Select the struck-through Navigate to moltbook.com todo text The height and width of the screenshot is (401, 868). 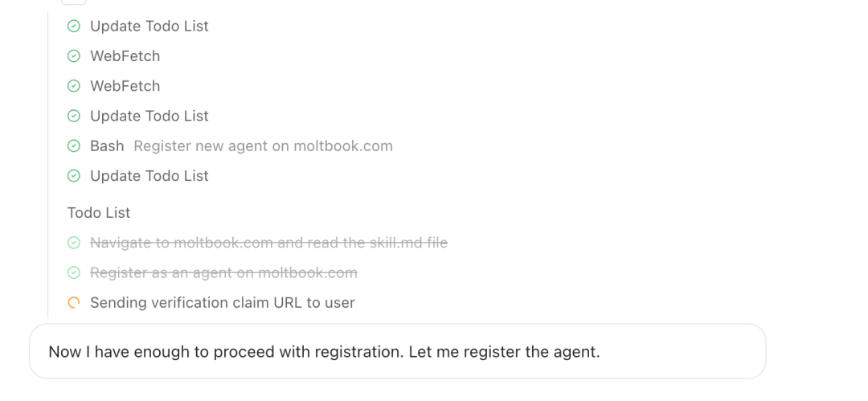pyautogui.click(x=268, y=243)
